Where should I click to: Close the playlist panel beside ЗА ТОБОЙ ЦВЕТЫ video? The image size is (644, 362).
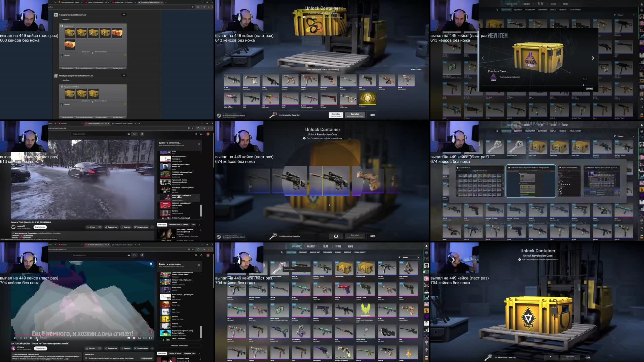(x=199, y=265)
